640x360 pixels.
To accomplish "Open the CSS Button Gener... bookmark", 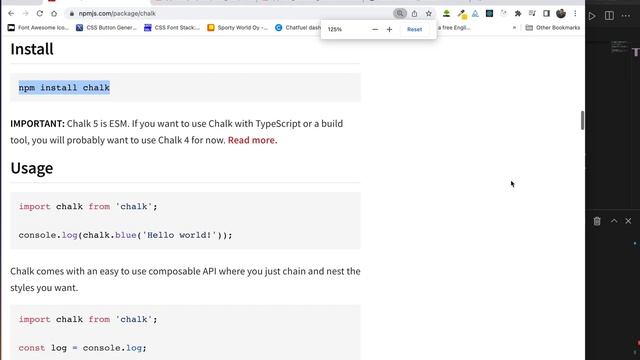I will 106,28.
